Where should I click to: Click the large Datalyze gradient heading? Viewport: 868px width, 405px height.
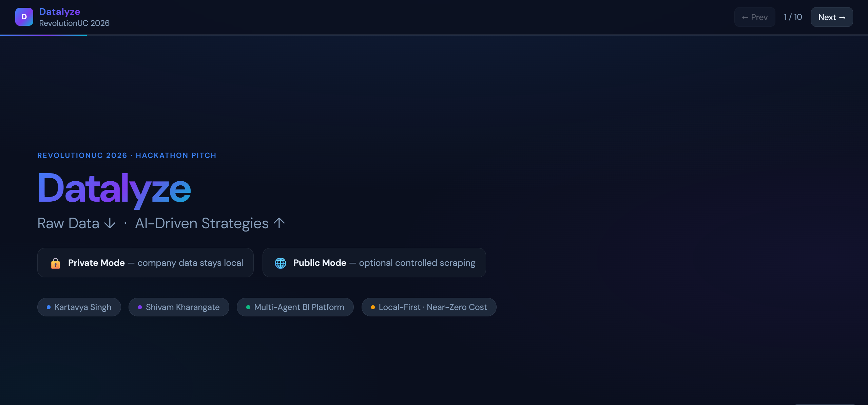pyautogui.click(x=114, y=188)
